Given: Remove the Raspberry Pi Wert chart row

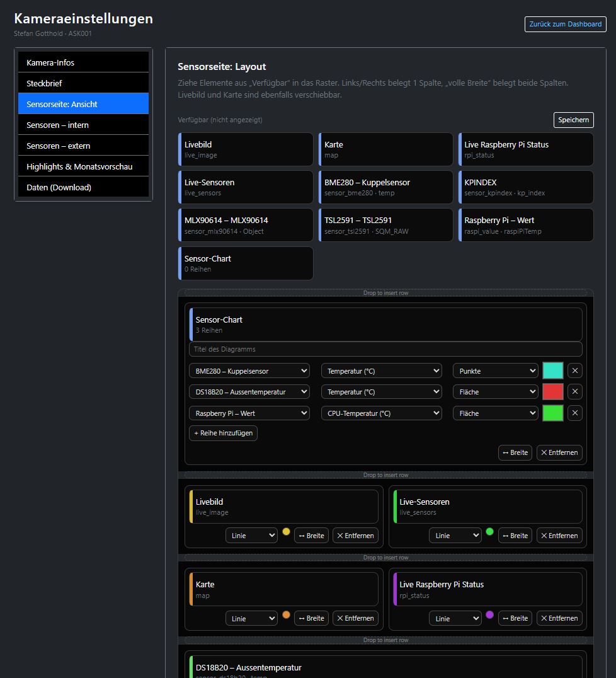Looking at the screenshot, I should (574, 413).
